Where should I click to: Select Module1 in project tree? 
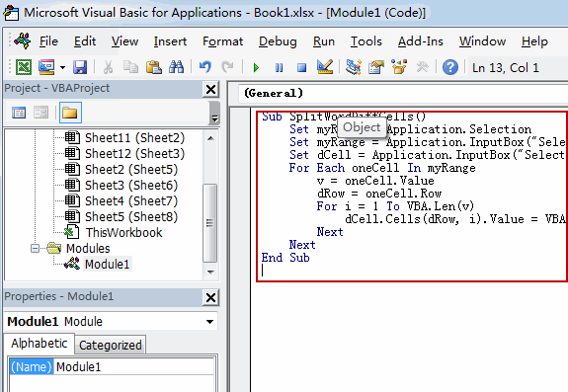pos(107,265)
